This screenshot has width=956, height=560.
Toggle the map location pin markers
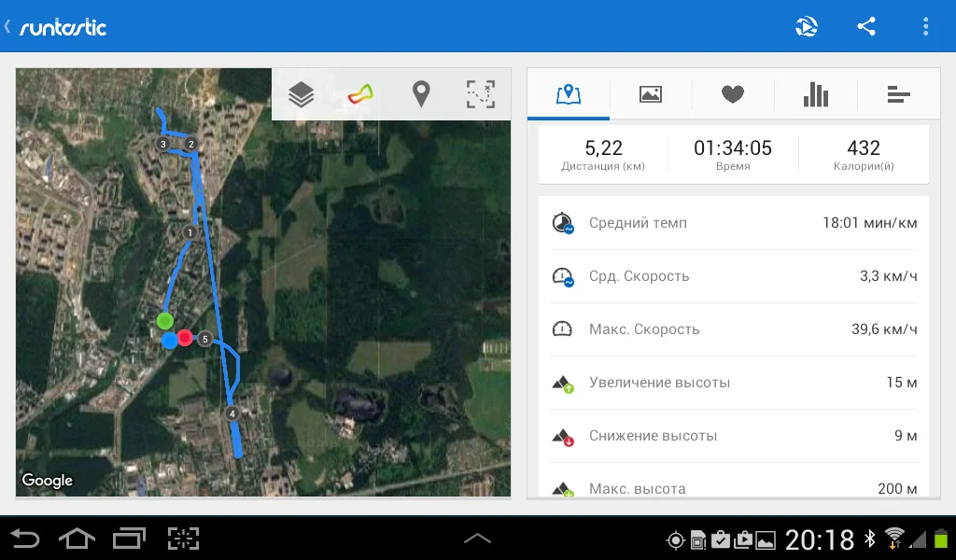pyautogui.click(x=421, y=94)
